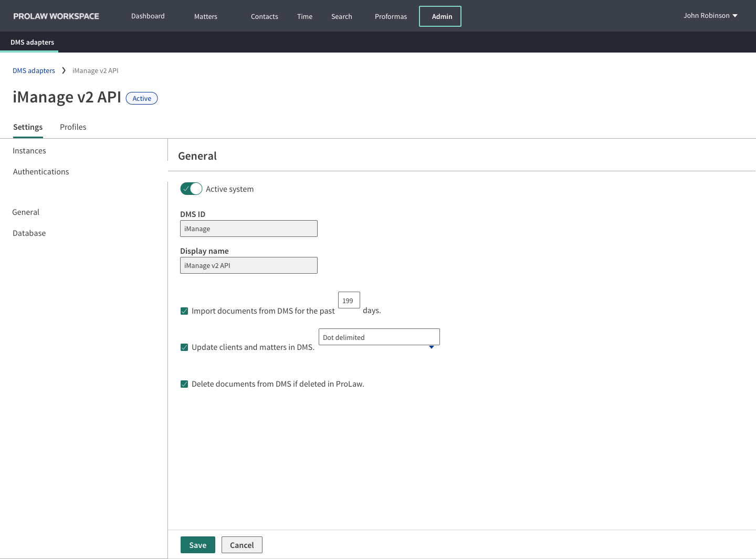Click the DMS adapters breadcrumb link
Image resolution: width=756 pixels, height=559 pixels.
34,70
